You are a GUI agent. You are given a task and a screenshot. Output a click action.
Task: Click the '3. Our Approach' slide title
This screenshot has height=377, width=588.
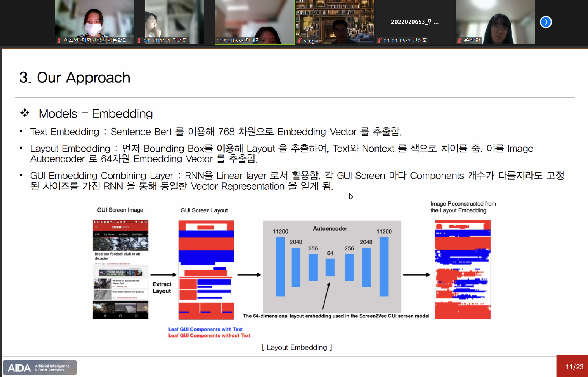[75, 78]
